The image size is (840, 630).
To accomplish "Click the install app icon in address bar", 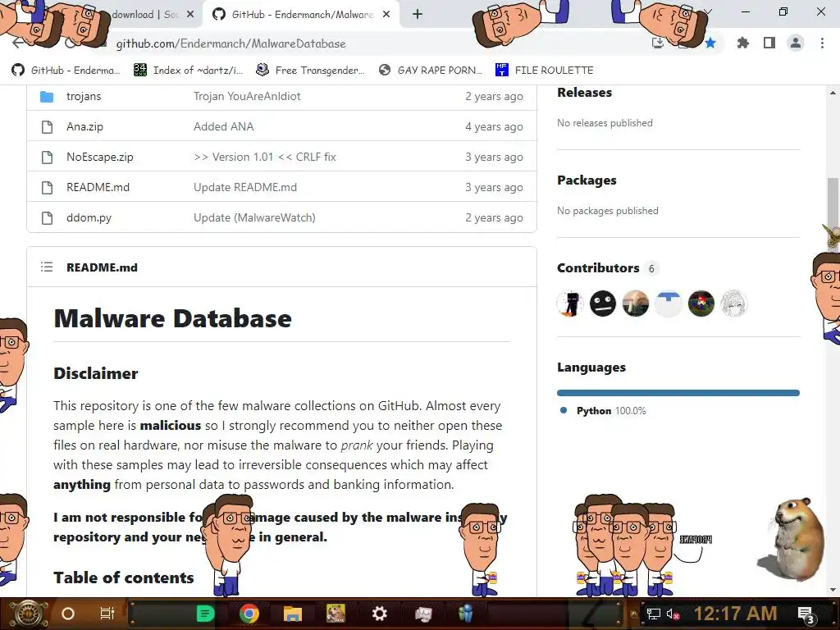I will (x=658, y=43).
